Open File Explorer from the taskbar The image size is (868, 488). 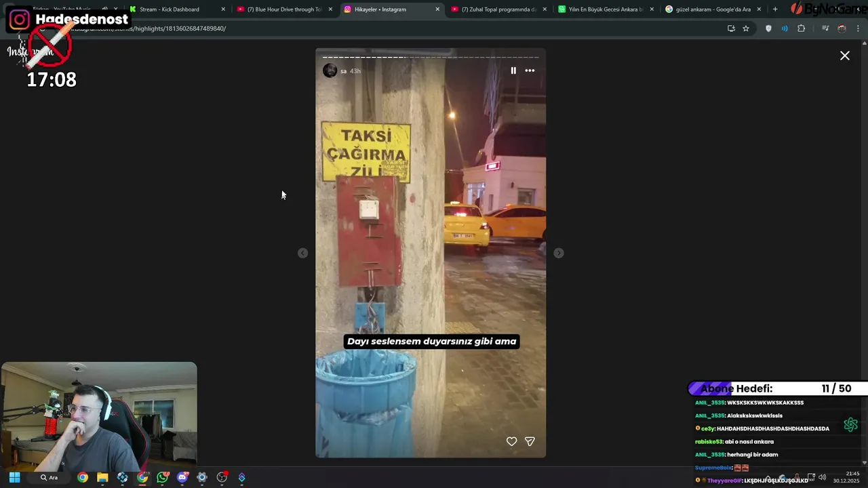pos(102,477)
